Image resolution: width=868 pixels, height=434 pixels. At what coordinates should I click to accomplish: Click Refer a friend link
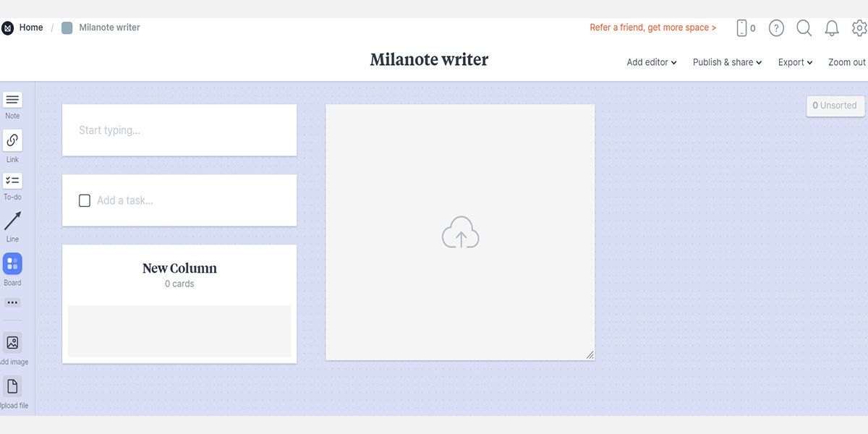[652, 27]
